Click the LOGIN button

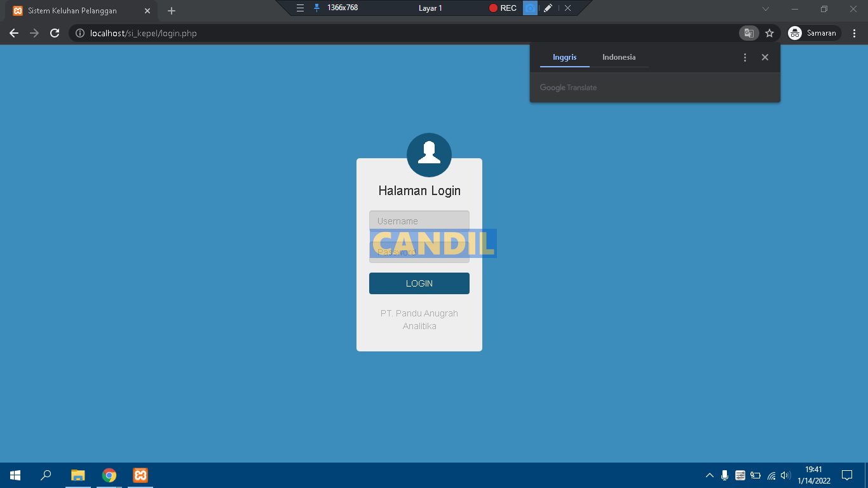[419, 283]
